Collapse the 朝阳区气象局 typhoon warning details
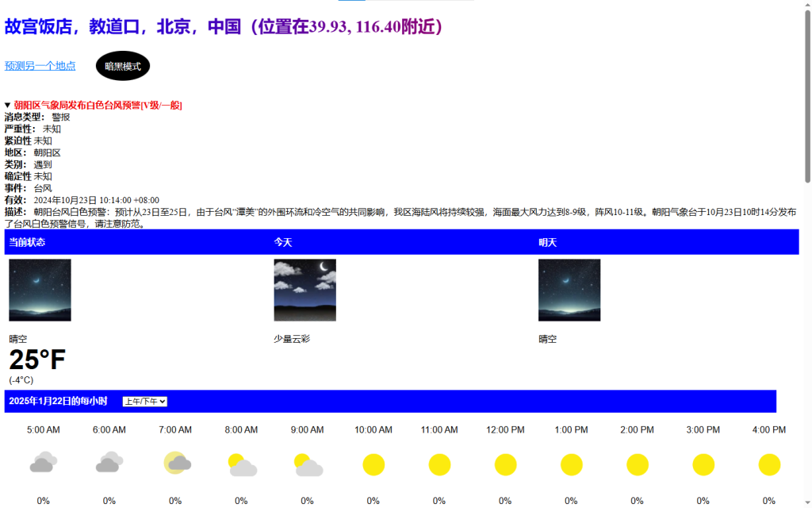 click(x=94, y=106)
